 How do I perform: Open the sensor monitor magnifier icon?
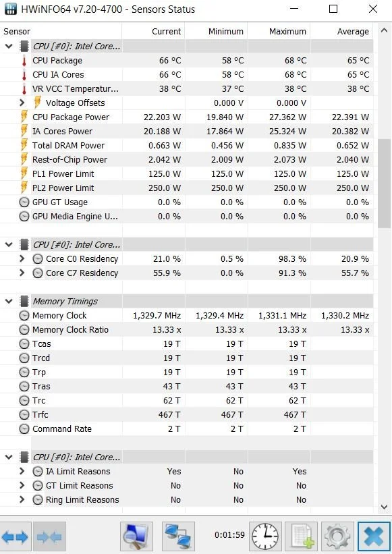(136, 536)
